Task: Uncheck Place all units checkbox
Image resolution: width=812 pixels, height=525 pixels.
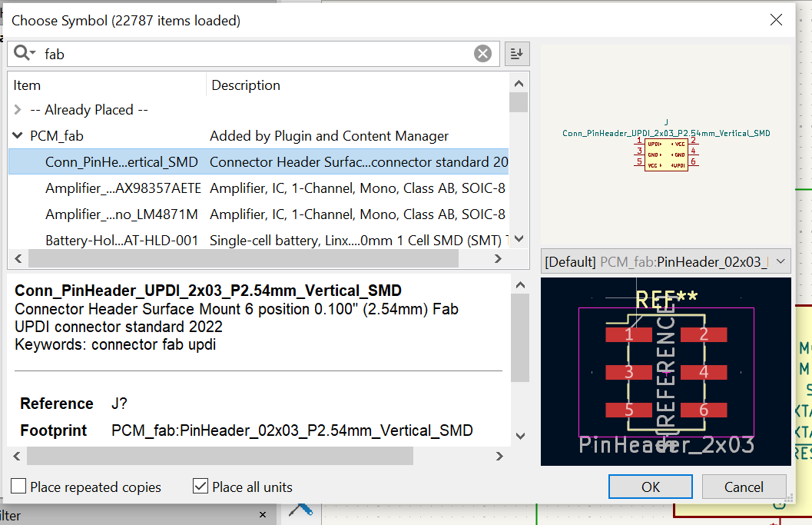Action: 201,487
